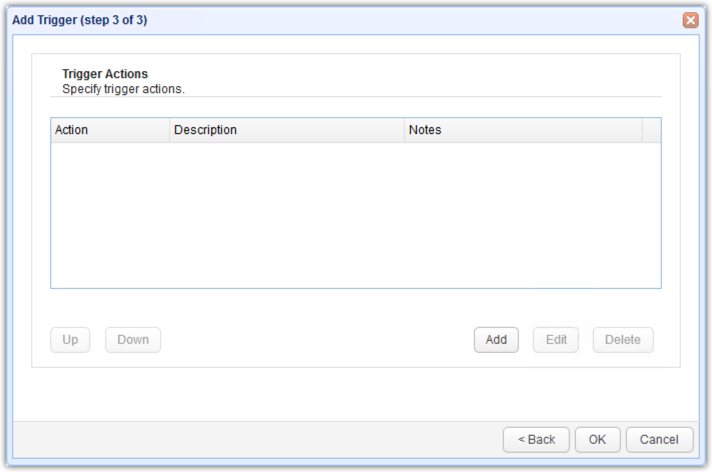Confirm the trigger with OK
This screenshot has width=712, height=472.
point(597,440)
